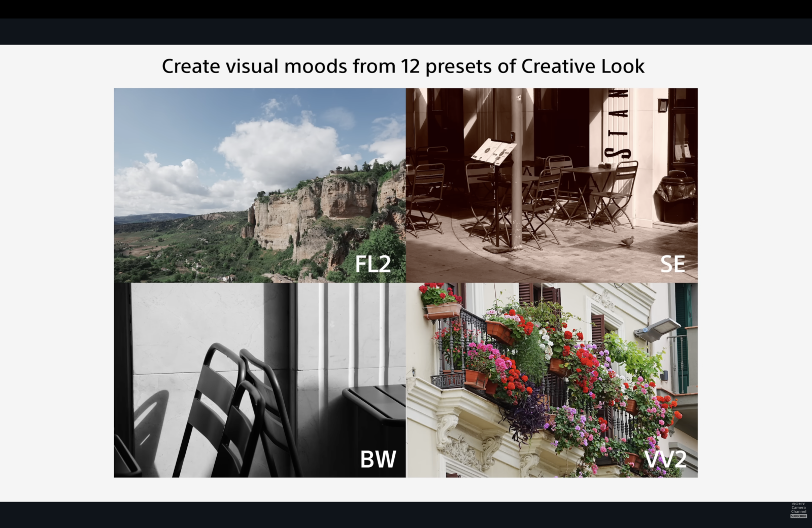This screenshot has width=812, height=528.
Task: Click the Subscribe button in the channel watermark
Action: 798,516
